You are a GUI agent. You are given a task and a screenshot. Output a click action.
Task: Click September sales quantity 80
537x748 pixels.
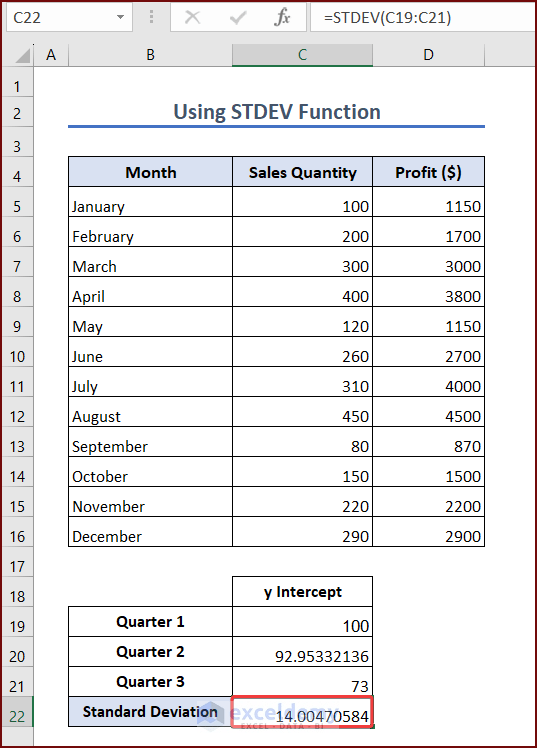pyautogui.click(x=302, y=442)
